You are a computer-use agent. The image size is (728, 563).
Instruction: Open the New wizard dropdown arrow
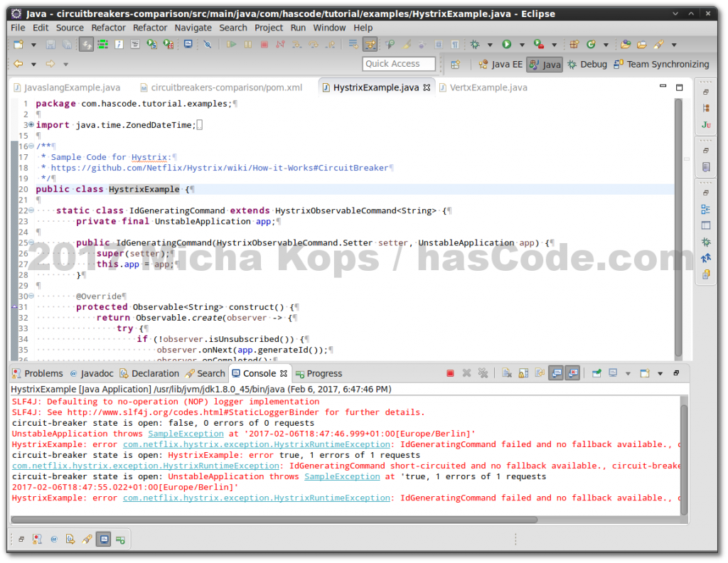click(33, 45)
